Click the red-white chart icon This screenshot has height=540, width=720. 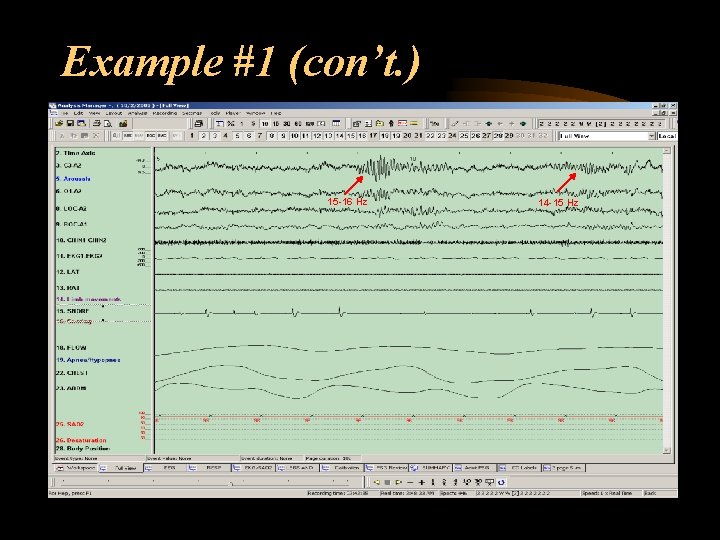pos(402,124)
